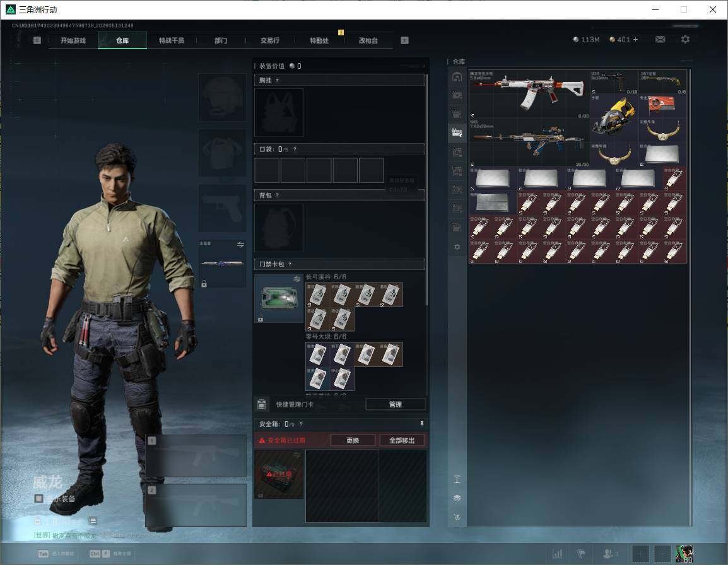The width and height of the screenshot is (728, 565).
Task: Select the 仓库 tab
Action: tap(122, 40)
